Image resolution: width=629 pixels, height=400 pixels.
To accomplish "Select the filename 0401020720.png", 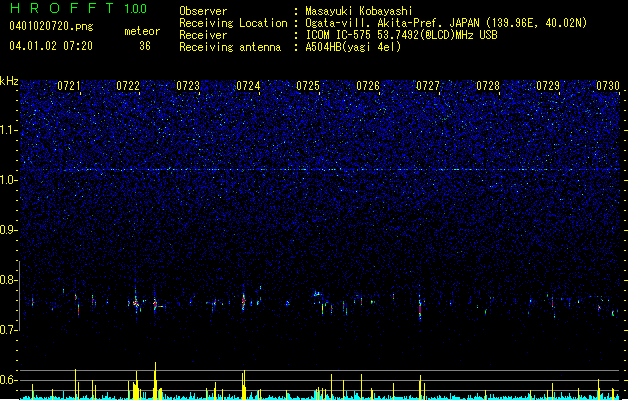I will (51, 26).
